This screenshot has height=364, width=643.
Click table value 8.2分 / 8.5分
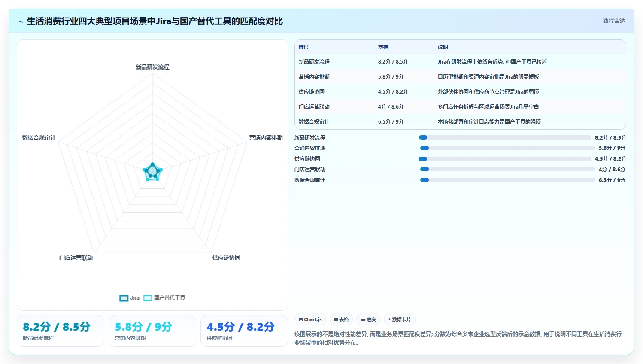tap(393, 62)
